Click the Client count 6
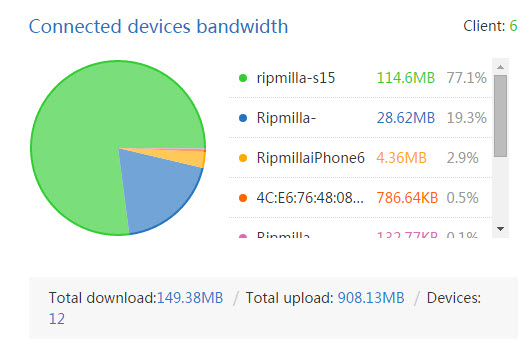Image resolution: width=532 pixels, height=361 pixels. (x=513, y=26)
